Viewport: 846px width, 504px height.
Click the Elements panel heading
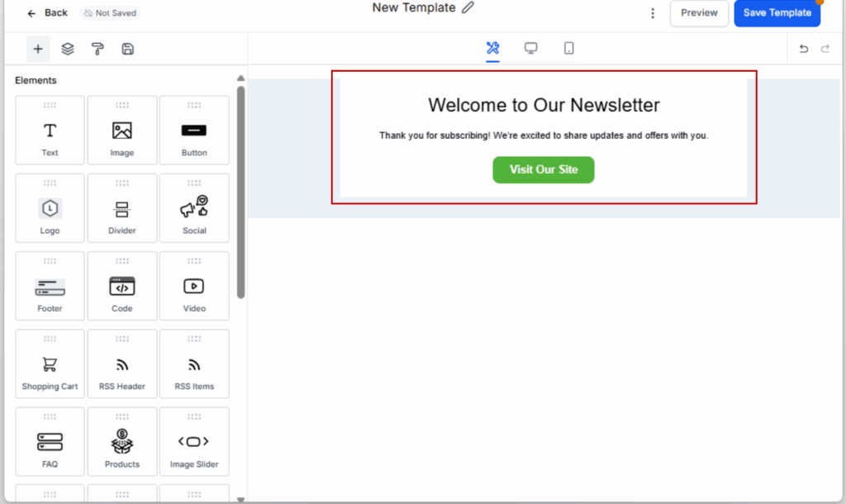click(36, 80)
